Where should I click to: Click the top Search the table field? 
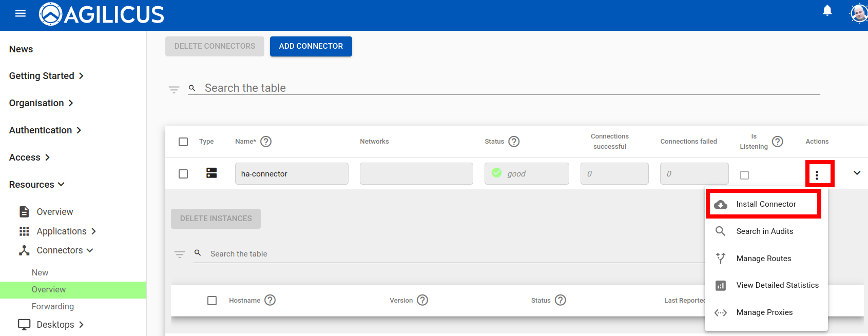(503, 88)
